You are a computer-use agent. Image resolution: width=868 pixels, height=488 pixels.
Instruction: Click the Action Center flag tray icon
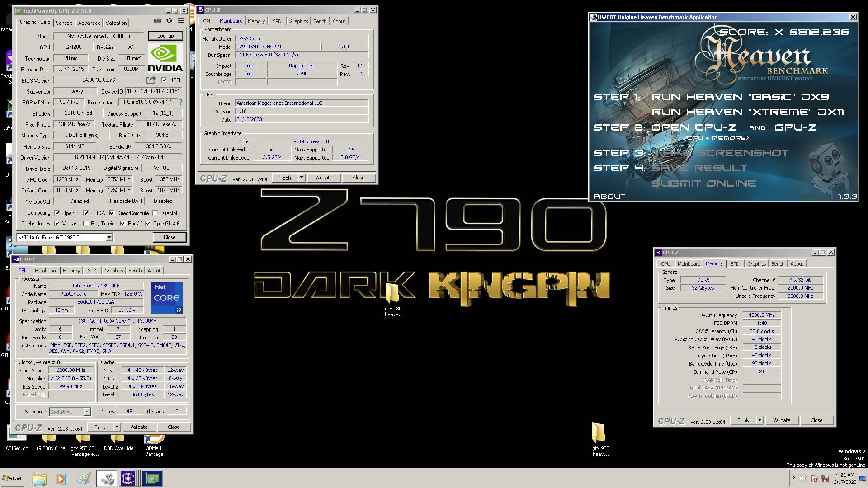tap(814, 479)
